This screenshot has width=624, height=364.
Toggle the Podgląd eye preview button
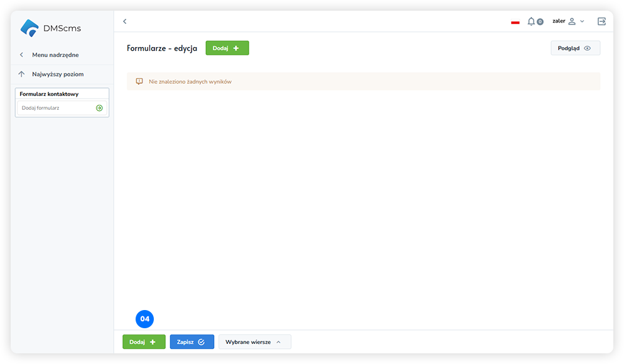click(575, 48)
